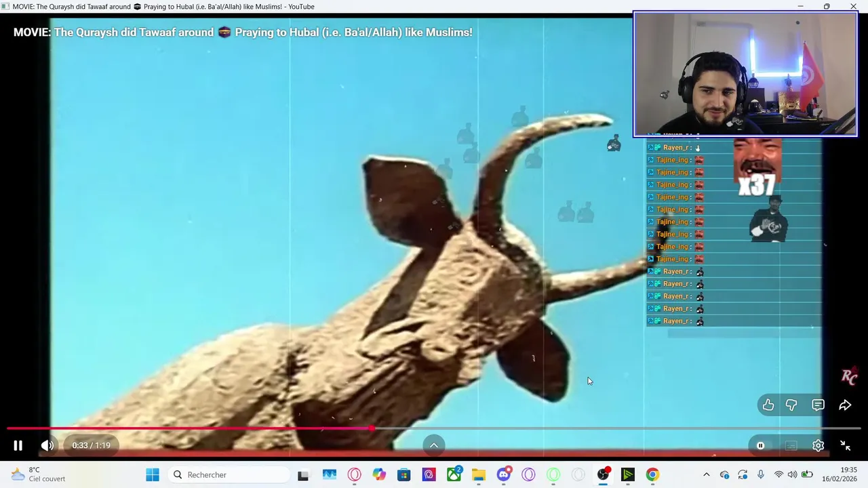
Task: Mute the video volume speaker icon
Action: point(47,445)
